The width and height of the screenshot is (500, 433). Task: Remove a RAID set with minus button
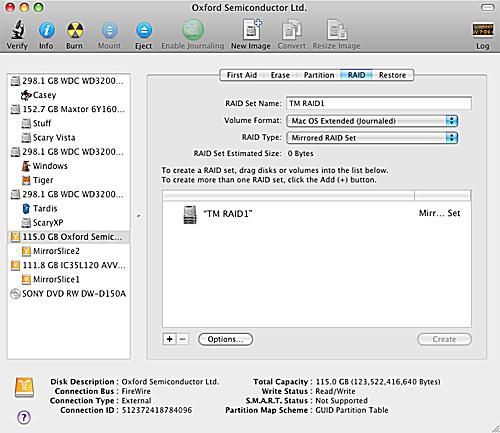(x=182, y=339)
